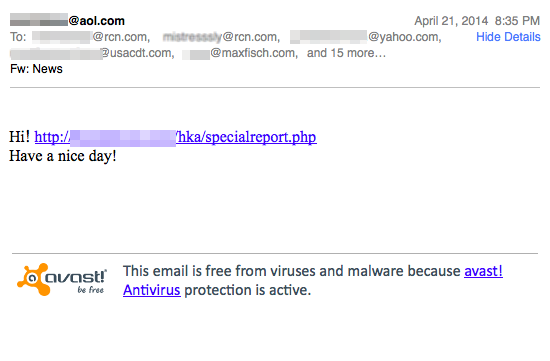
Task: Click the "To:" field label
Action: pyautogui.click(x=18, y=37)
